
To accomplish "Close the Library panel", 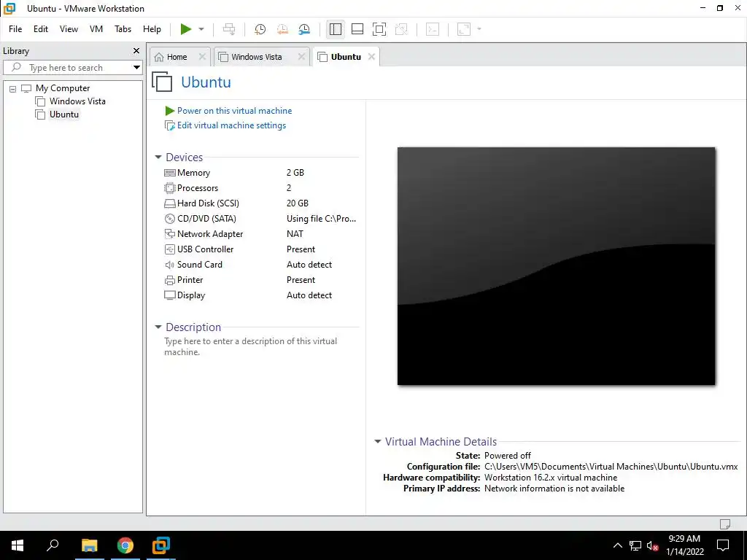I will tap(136, 51).
